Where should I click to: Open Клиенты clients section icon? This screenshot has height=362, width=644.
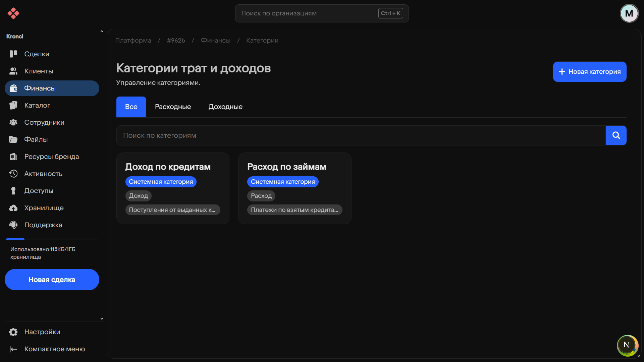tap(13, 71)
